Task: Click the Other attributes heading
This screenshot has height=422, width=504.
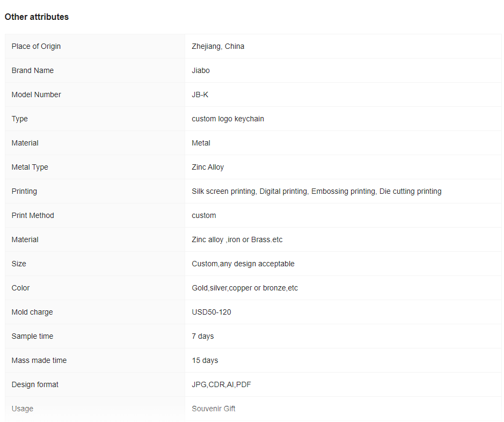Action: 36,17
